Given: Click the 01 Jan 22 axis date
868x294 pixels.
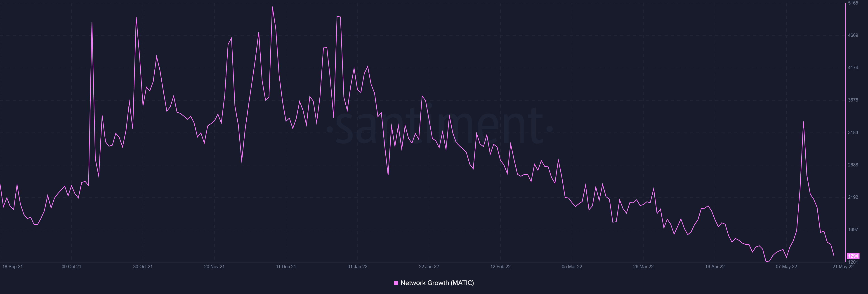Looking at the screenshot, I should coord(357,267).
